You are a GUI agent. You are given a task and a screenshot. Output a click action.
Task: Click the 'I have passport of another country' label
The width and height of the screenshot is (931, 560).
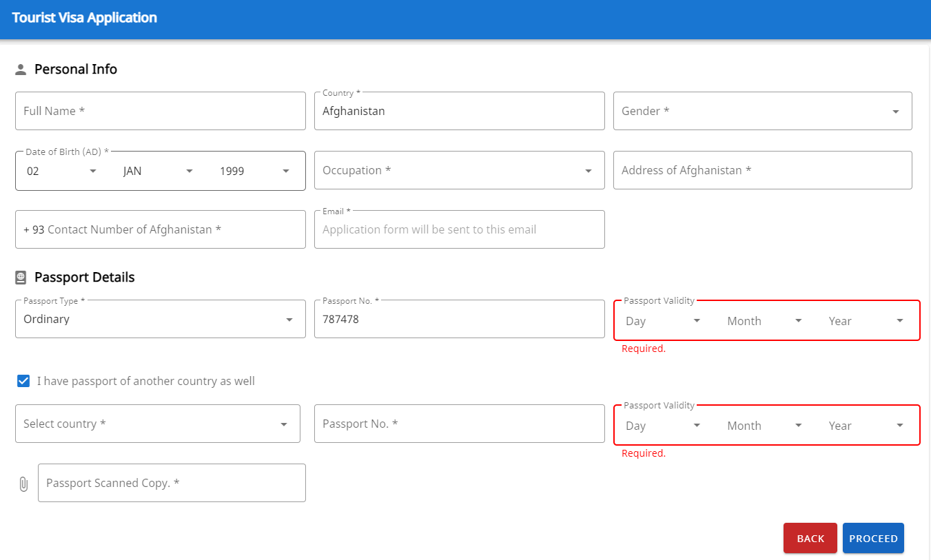146,381
